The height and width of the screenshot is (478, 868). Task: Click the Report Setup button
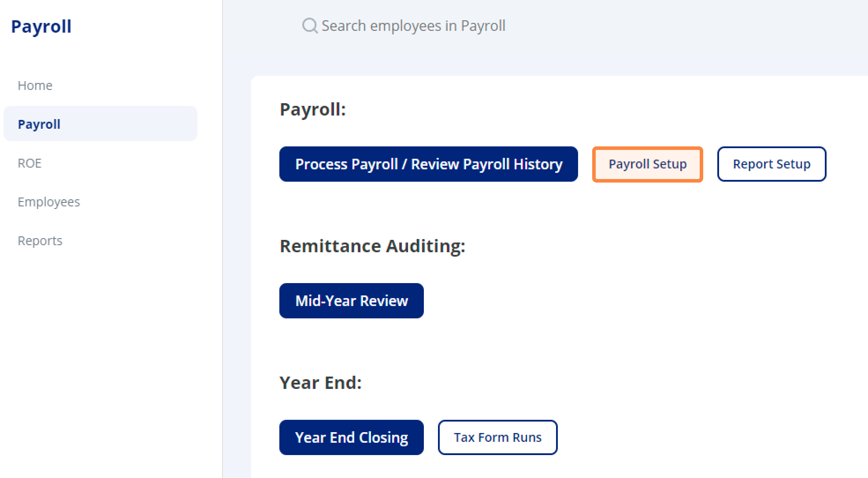click(772, 164)
